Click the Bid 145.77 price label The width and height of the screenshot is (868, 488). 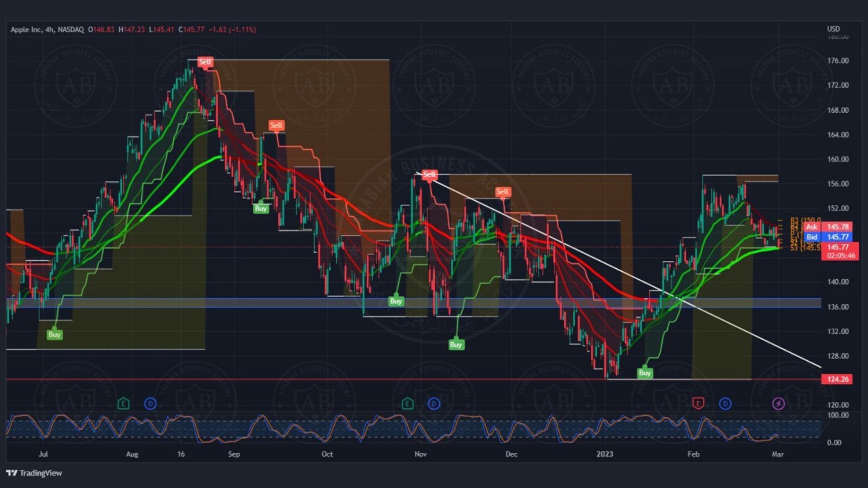click(x=827, y=236)
